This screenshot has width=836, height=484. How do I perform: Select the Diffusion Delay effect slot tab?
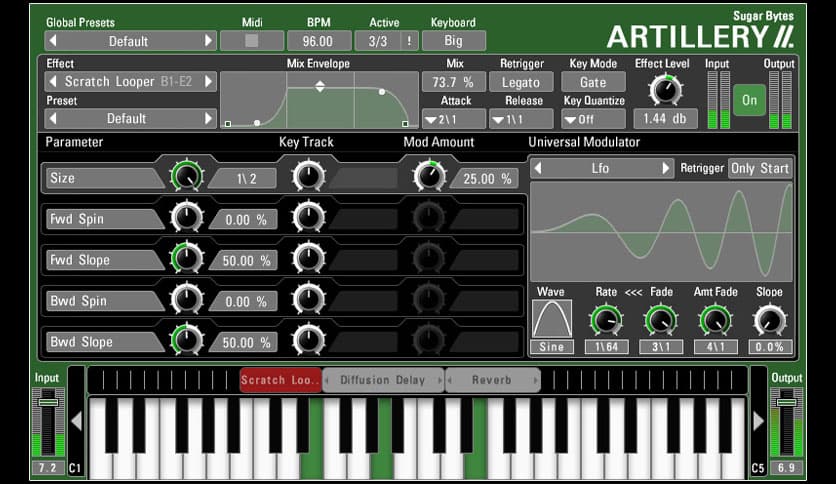click(383, 380)
